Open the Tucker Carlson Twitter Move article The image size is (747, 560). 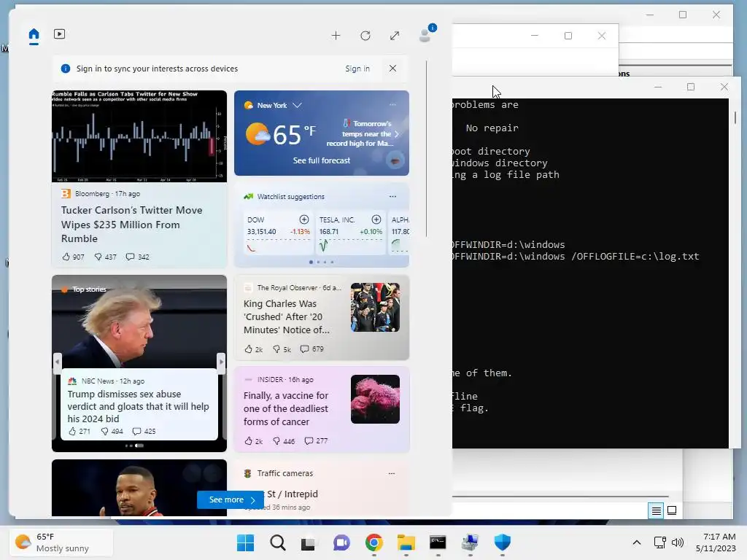coord(131,225)
